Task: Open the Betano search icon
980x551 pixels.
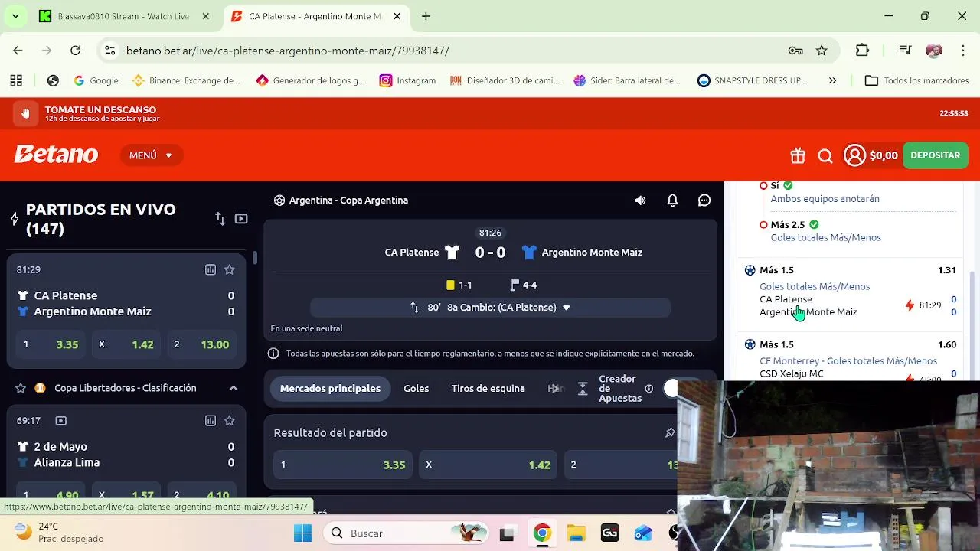Action: coord(825,156)
